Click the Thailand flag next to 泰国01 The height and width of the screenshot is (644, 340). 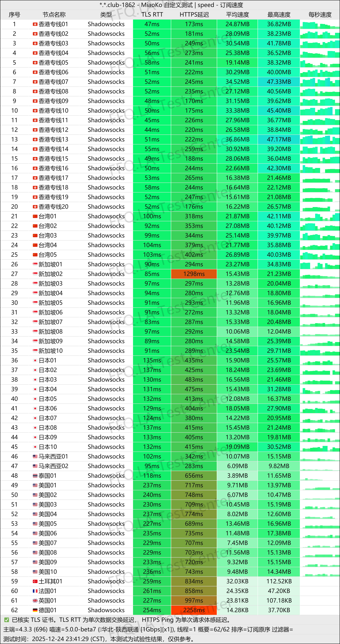tap(35, 476)
